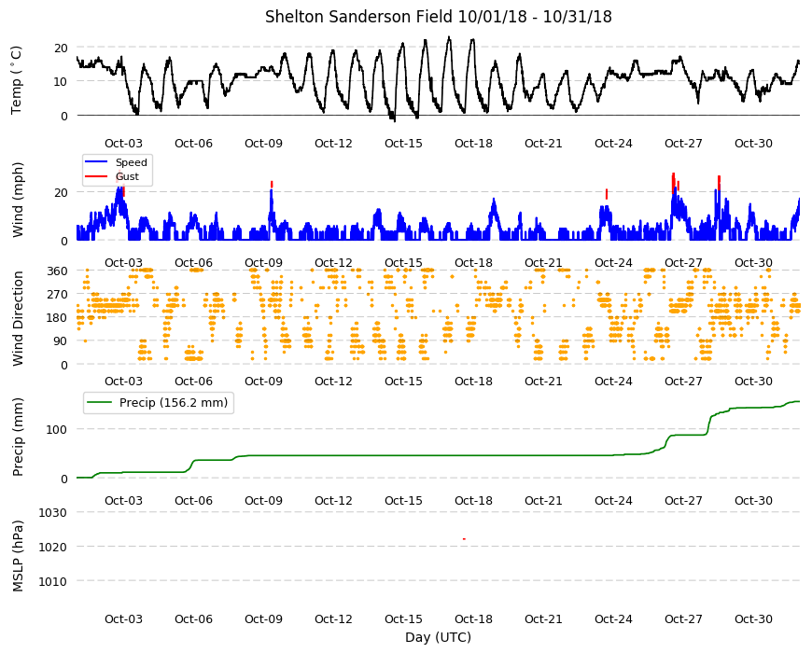Click the 360 tick on wind direction axis
The image size is (812, 653).
(x=57, y=271)
